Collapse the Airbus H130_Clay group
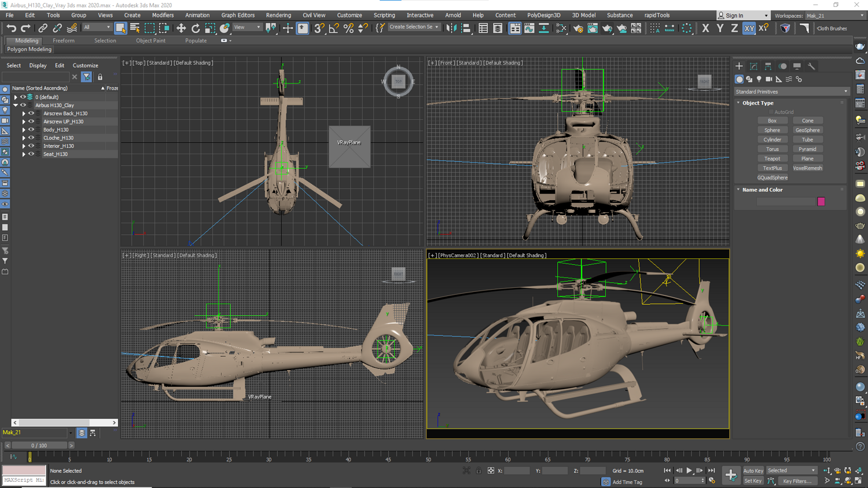This screenshot has height=488, width=868. [x=16, y=105]
